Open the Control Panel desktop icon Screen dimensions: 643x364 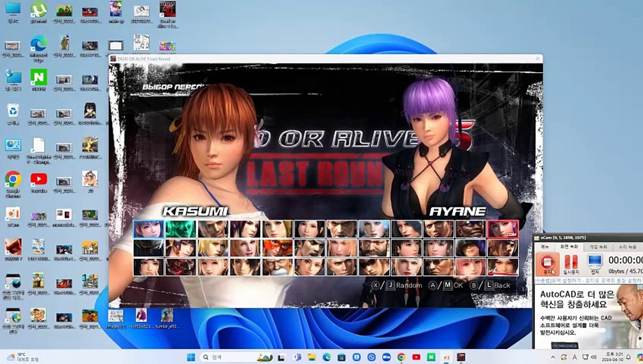click(x=13, y=149)
